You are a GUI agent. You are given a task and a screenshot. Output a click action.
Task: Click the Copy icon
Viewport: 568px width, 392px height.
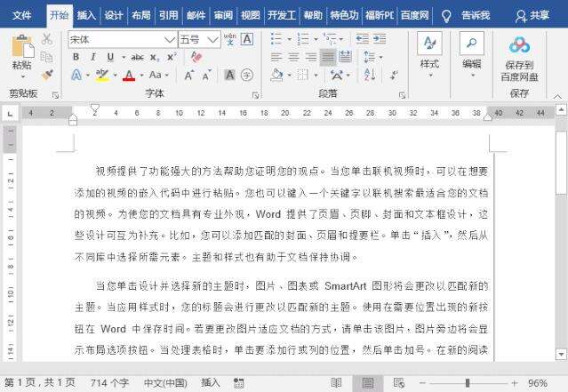pyautogui.click(x=47, y=57)
